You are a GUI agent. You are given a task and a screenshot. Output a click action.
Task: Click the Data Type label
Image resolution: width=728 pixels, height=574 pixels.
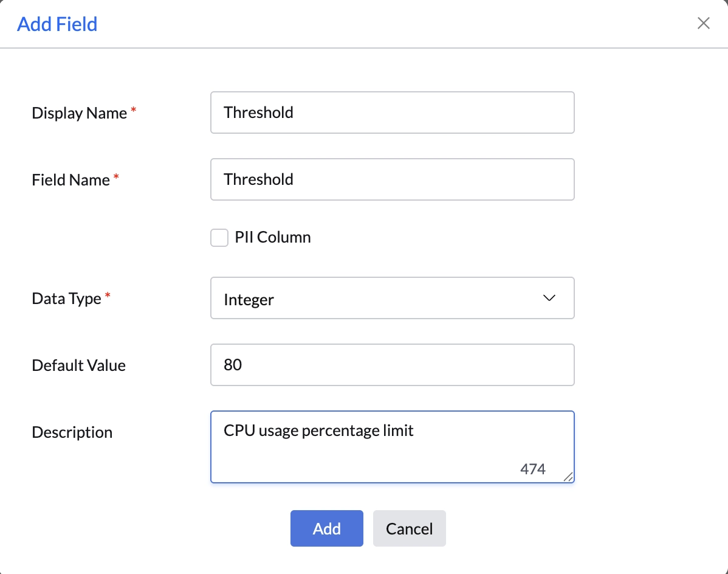[66, 299]
